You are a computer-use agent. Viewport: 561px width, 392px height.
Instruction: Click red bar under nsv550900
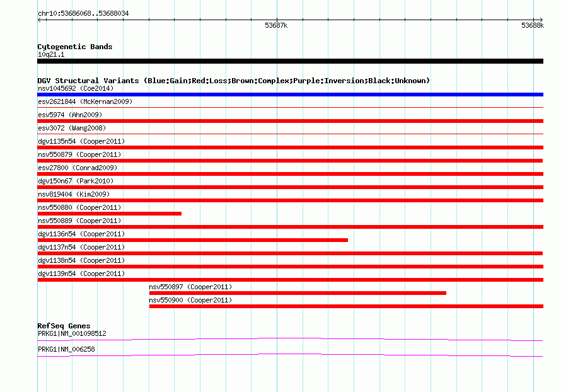(x=346, y=306)
